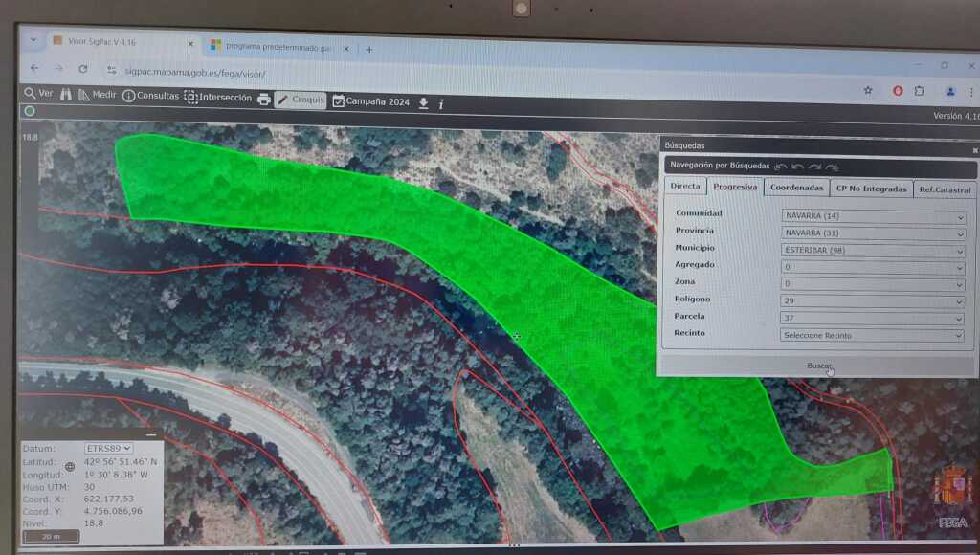Click the globe icon beside Latitud
The height and width of the screenshot is (555, 980).
tap(70, 467)
